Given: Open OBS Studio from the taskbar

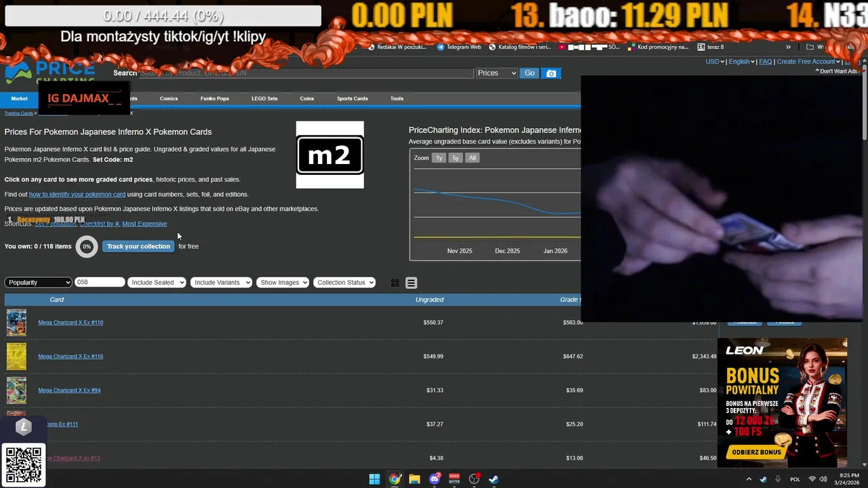Looking at the screenshot, I should 474,479.
